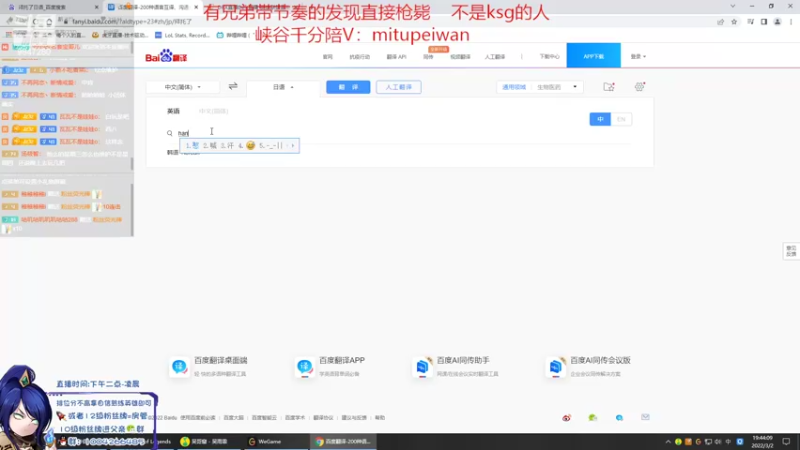This screenshot has height=450, width=800.
Task: Select 英语 in language list
Action: [x=173, y=111]
